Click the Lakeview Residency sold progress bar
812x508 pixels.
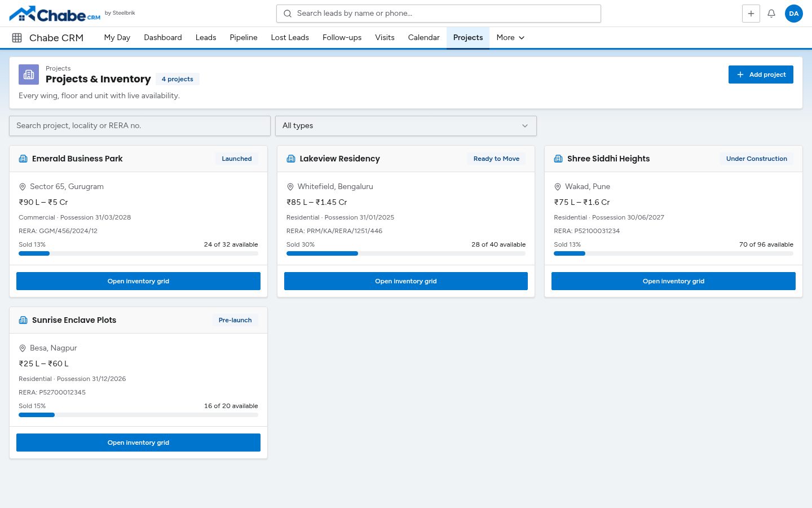coord(406,253)
